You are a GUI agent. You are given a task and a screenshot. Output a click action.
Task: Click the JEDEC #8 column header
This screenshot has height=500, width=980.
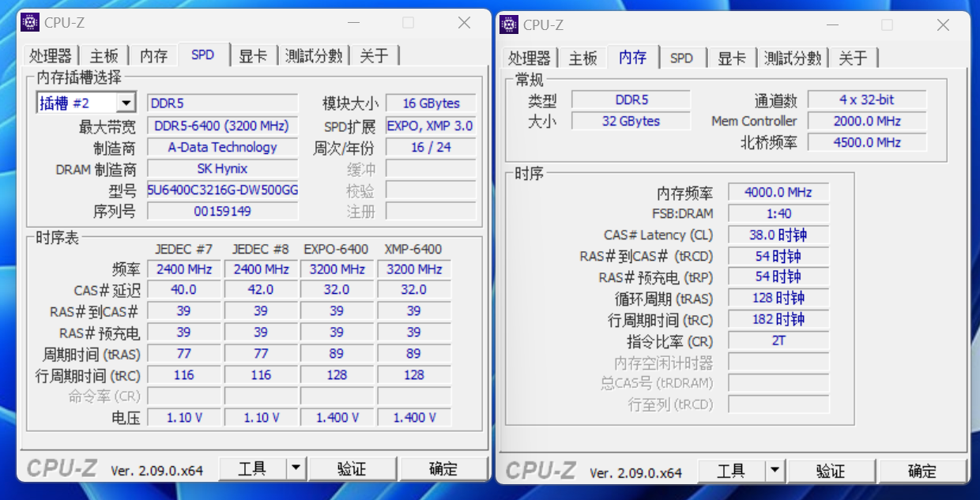click(x=261, y=249)
